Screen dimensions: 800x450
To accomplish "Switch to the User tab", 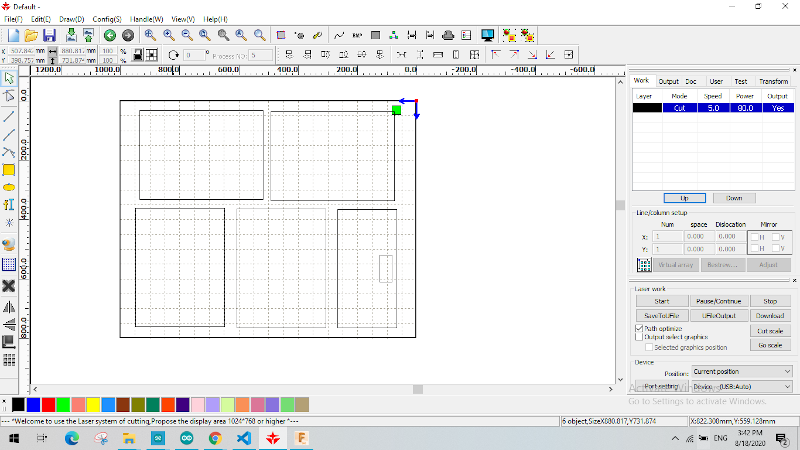I will coord(716,81).
